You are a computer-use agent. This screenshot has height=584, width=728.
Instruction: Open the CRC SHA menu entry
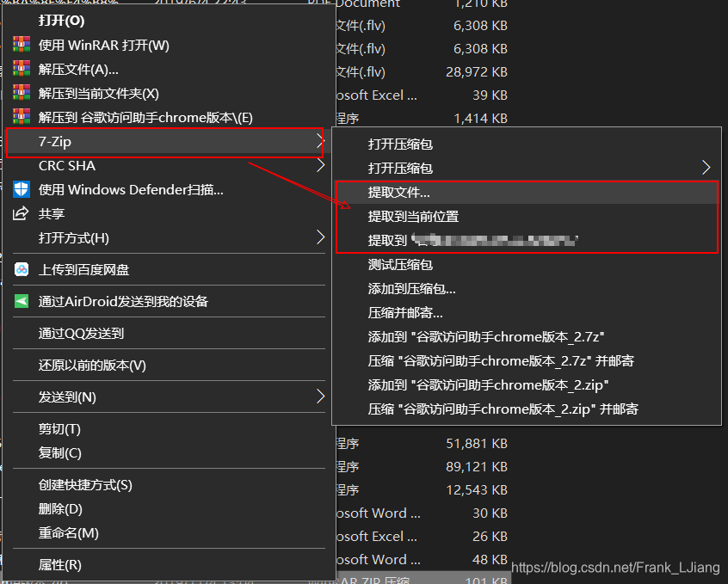(169, 166)
